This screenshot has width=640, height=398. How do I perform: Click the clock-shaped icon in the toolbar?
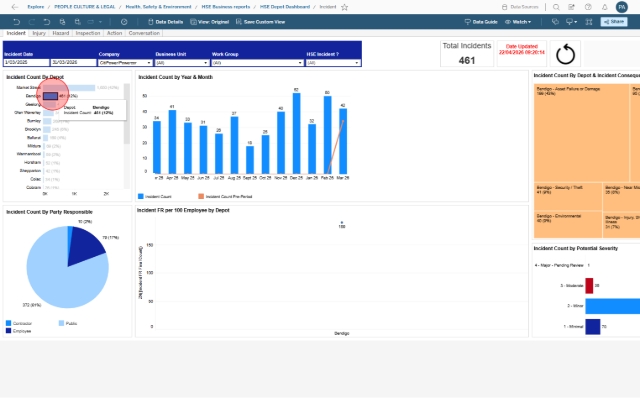(x=124, y=22)
